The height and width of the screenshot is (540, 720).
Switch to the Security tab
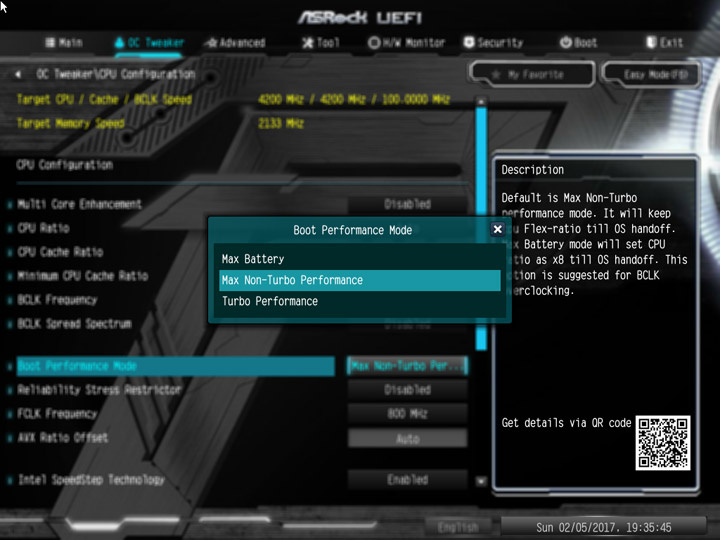[494, 43]
